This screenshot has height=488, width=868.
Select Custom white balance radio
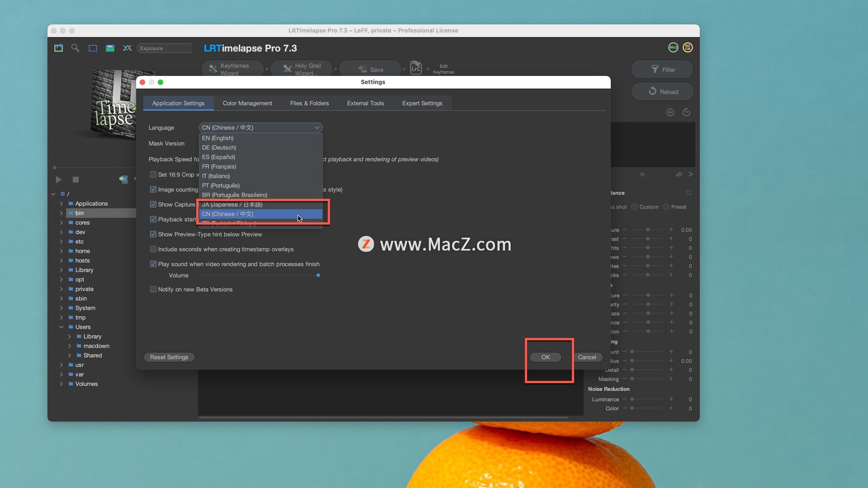635,206
